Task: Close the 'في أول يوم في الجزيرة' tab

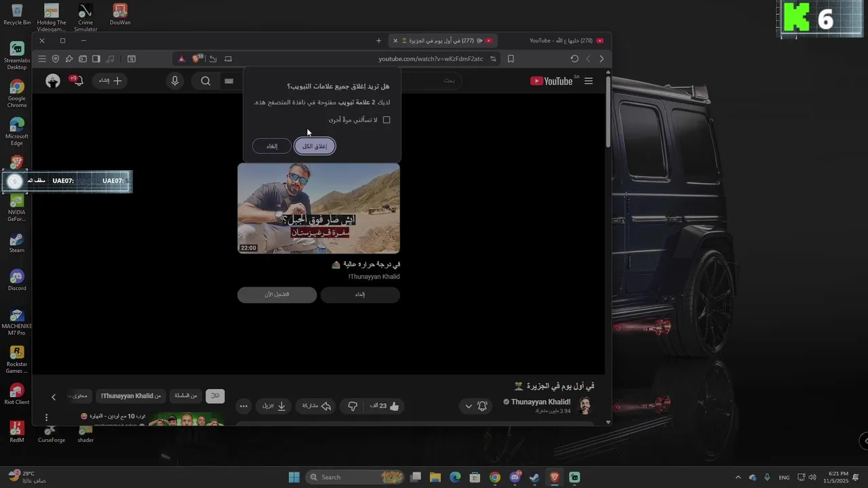Action: 395,41
